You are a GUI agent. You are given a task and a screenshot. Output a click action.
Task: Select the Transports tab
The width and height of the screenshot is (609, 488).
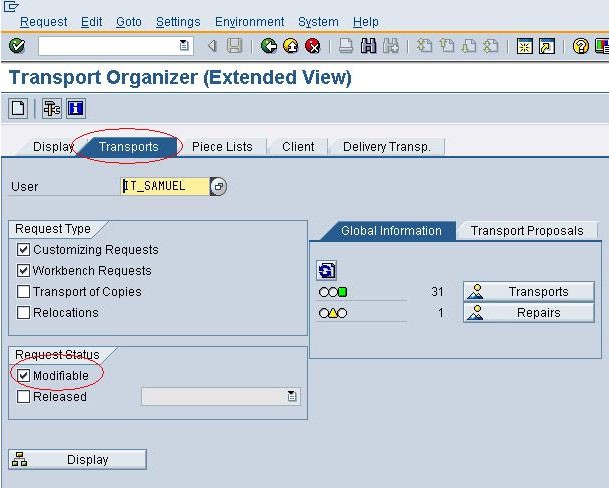pyautogui.click(x=129, y=147)
